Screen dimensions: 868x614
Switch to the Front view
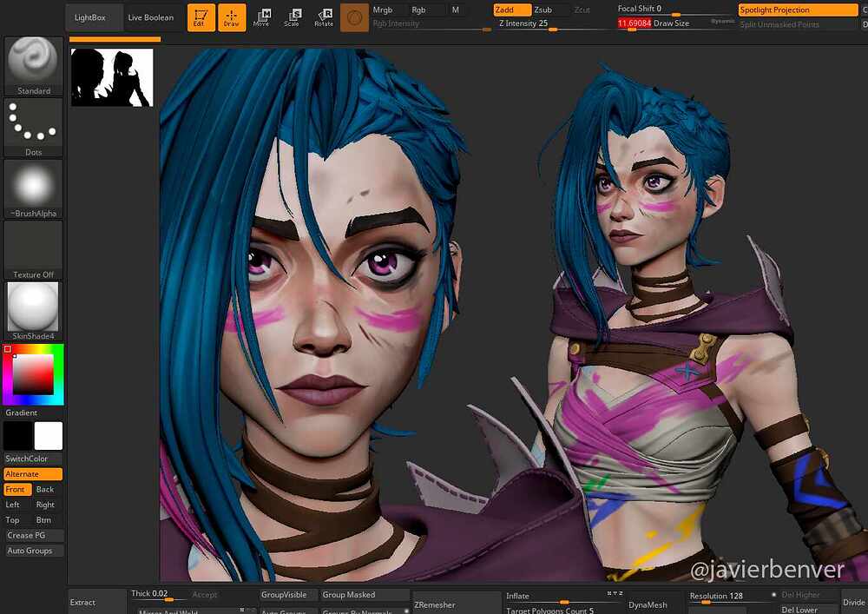16,489
